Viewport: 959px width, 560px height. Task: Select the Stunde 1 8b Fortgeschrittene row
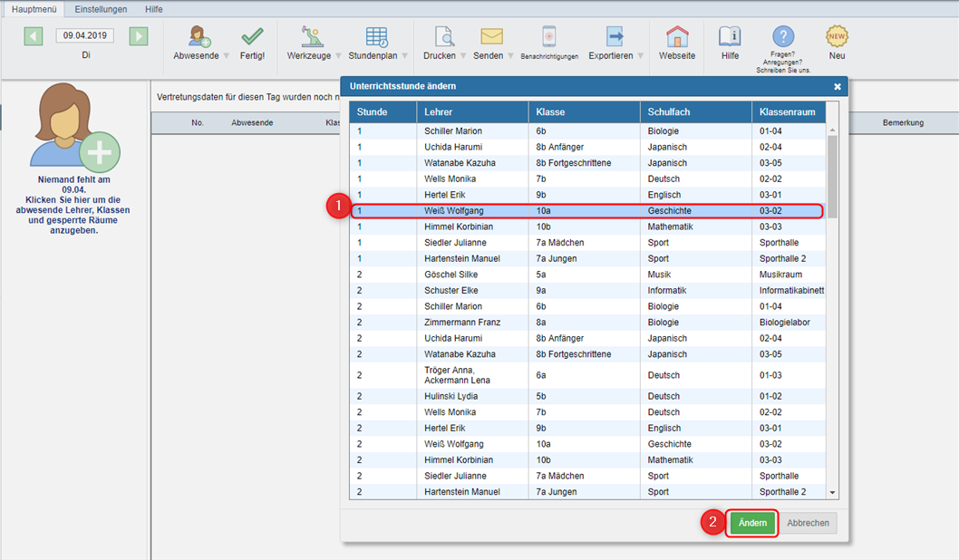coord(587,163)
